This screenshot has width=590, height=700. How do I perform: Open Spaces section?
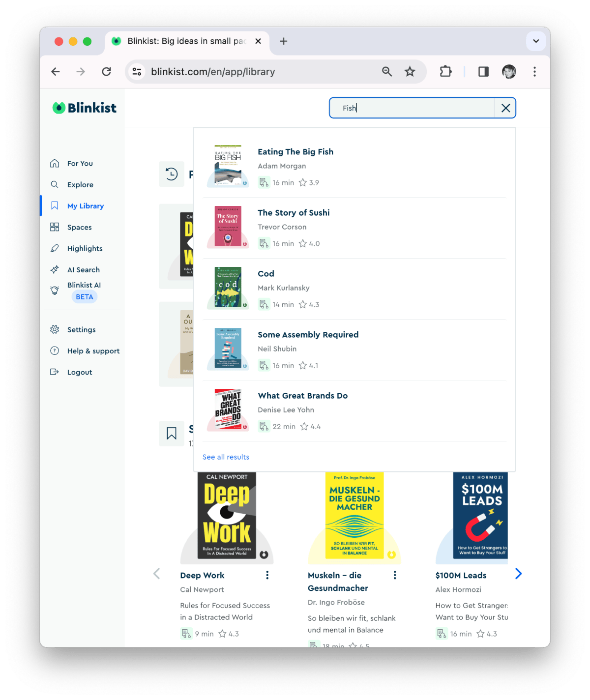tap(79, 227)
